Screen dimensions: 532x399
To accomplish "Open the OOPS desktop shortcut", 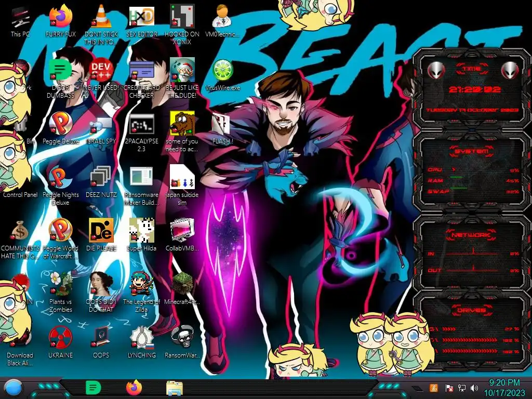I will [101, 337].
